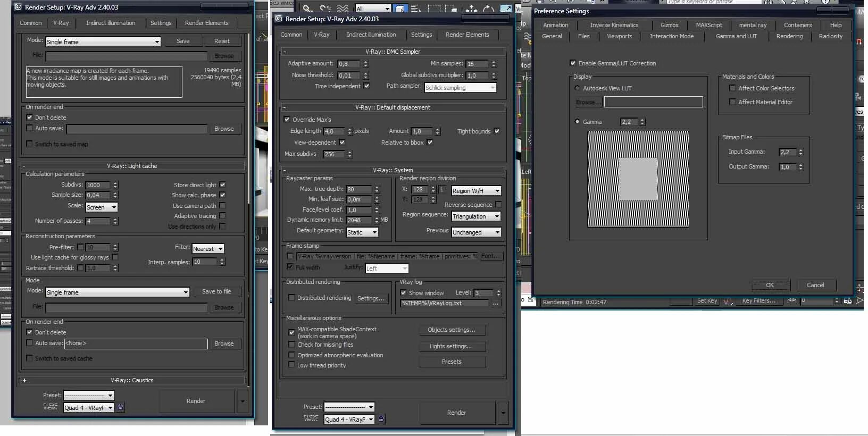Toggle Time independent checkbox in DMC Sampler

pyautogui.click(x=366, y=86)
